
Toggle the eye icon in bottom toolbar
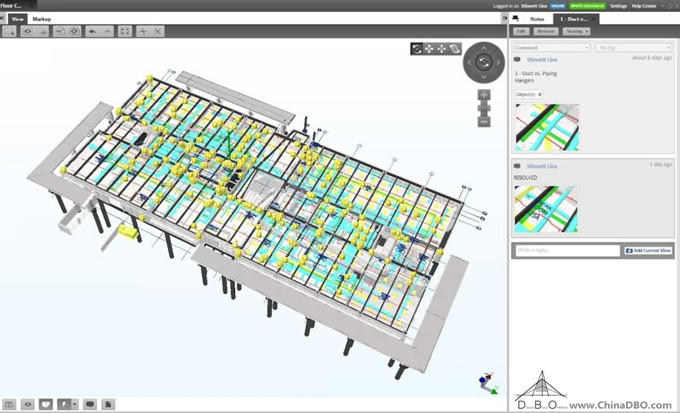coord(28,404)
